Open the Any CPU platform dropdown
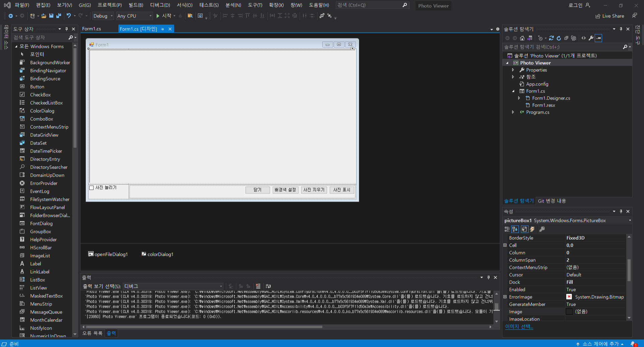 click(x=134, y=16)
